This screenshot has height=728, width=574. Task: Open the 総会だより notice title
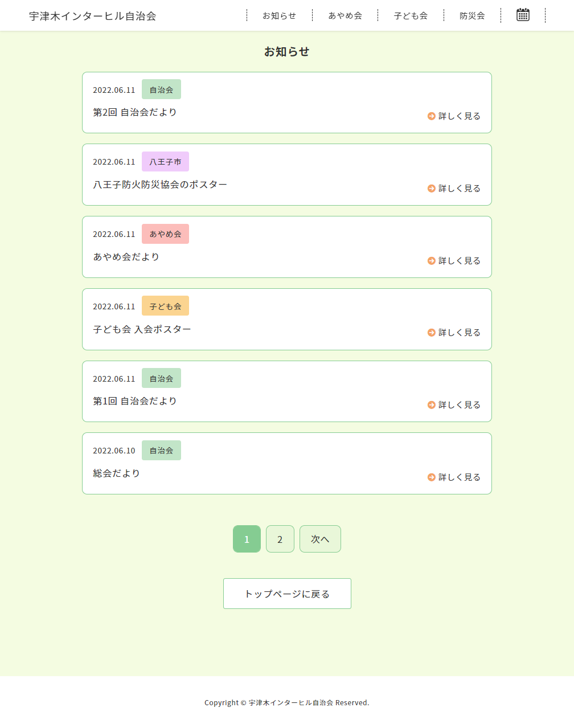tap(117, 473)
